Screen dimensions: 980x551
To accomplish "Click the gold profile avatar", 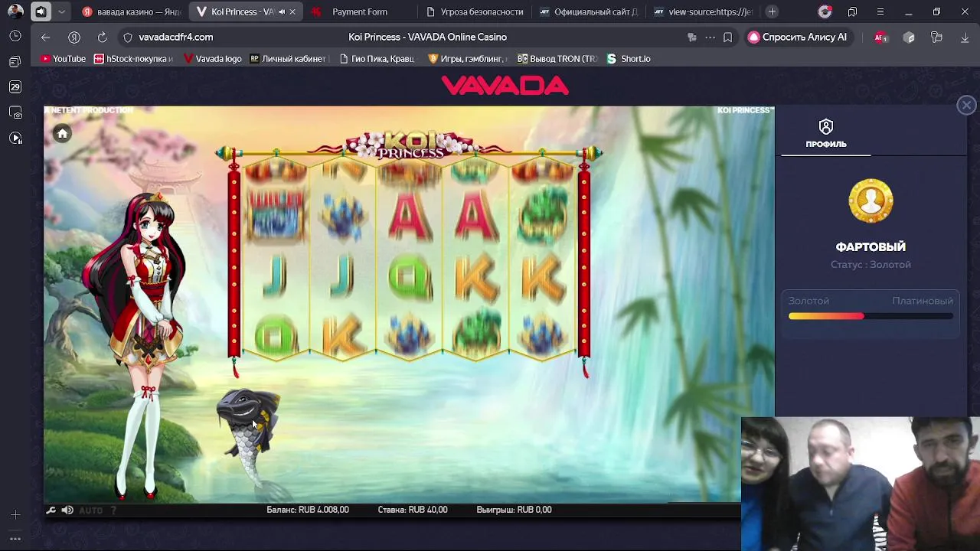I will coord(871,201).
